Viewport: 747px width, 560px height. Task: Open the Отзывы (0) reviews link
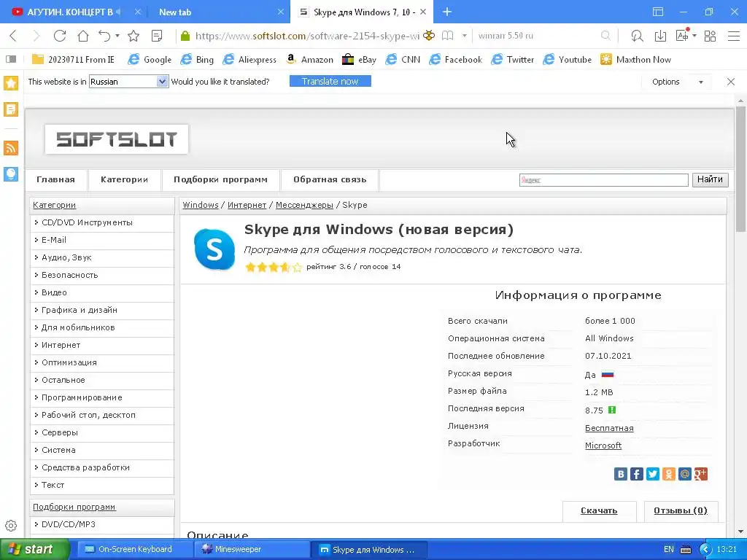[681, 510]
